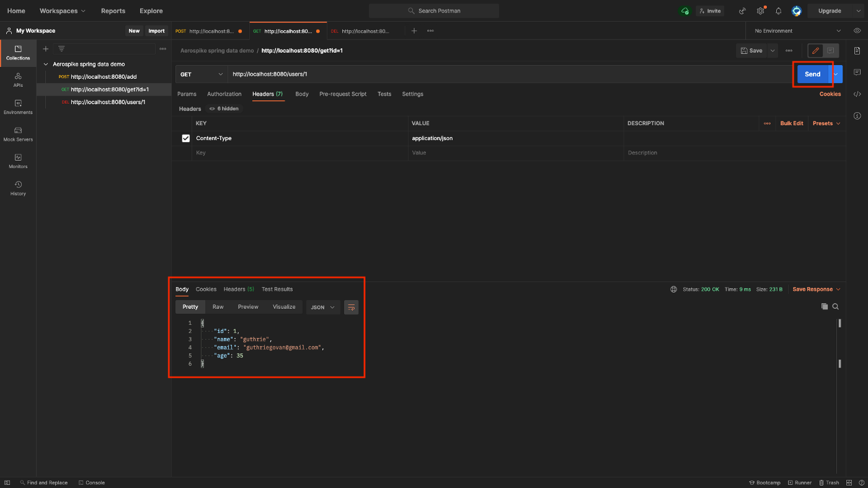Toggle the bottom-left sidebar panel icon
This screenshot has height=488, width=868.
pos(7,482)
